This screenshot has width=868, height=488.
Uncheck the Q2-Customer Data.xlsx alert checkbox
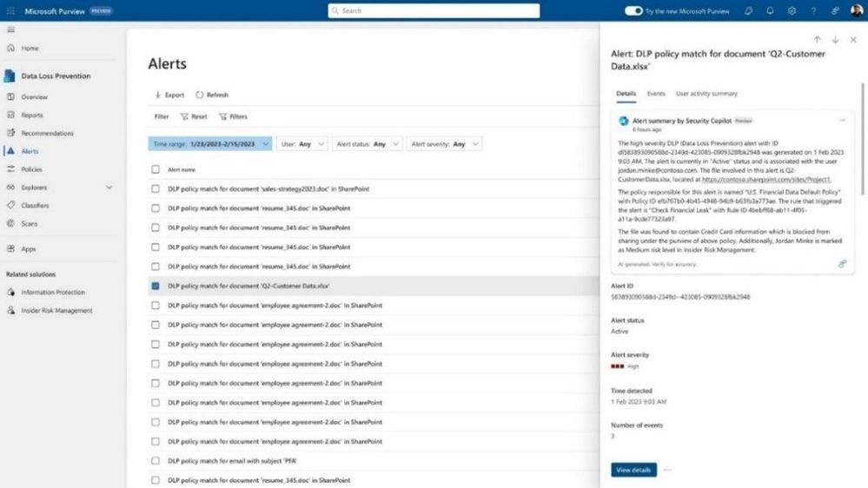click(156, 286)
